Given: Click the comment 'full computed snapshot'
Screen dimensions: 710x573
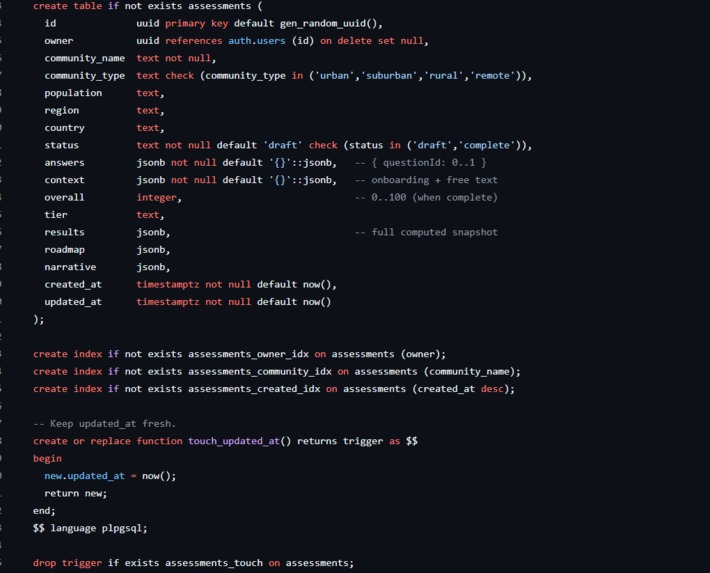Looking at the screenshot, I should (434, 232).
